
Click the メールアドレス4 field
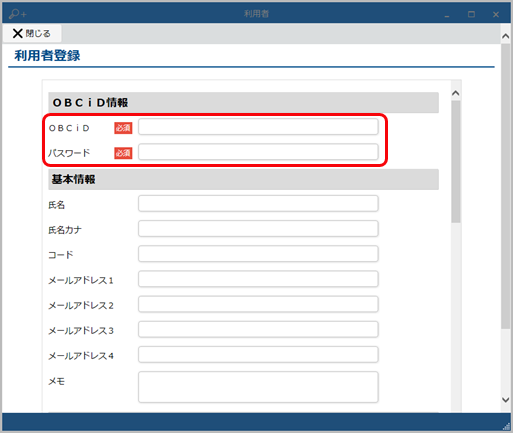point(258,355)
